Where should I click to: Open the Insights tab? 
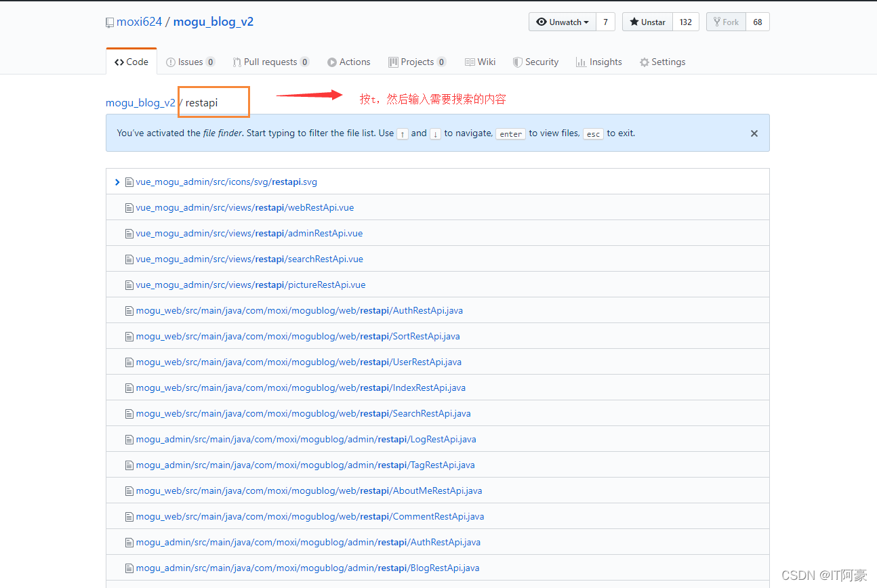(x=599, y=62)
